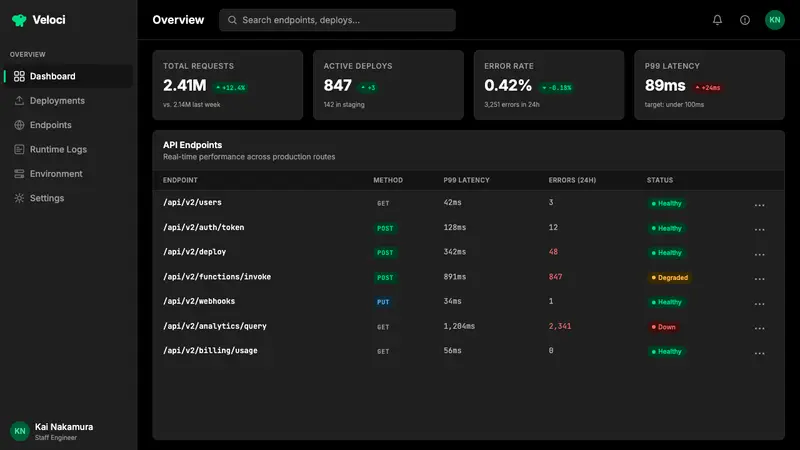
Task: Sort by Method column header
Action: coord(388,180)
